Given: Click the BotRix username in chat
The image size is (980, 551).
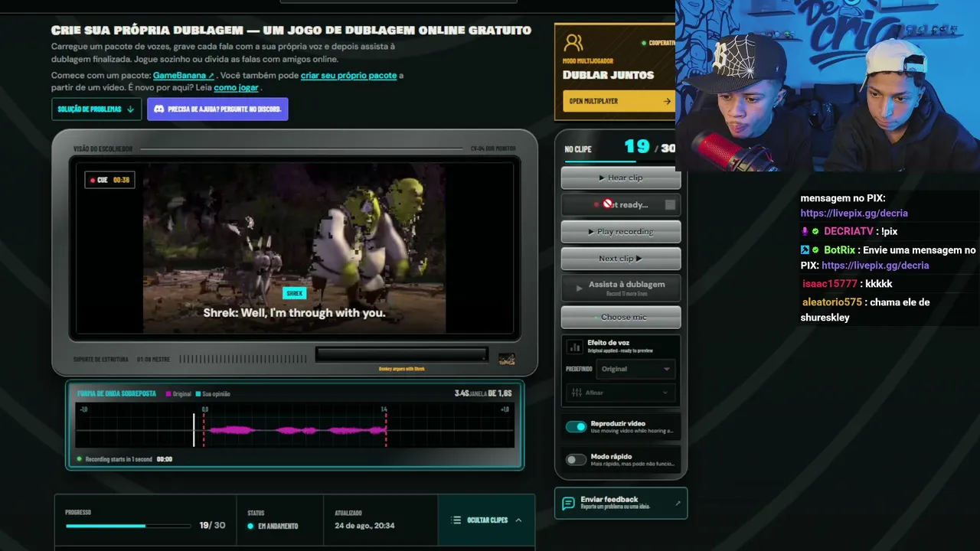Looking at the screenshot, I should click(839, 250).
